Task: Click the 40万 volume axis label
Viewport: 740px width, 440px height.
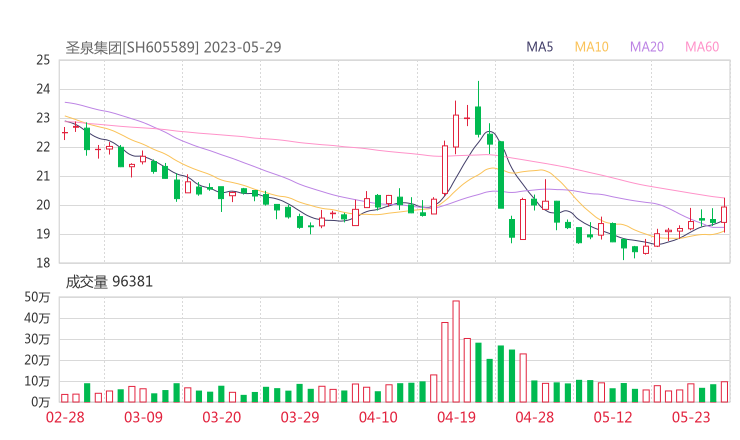Action: (x=37, y=318)
